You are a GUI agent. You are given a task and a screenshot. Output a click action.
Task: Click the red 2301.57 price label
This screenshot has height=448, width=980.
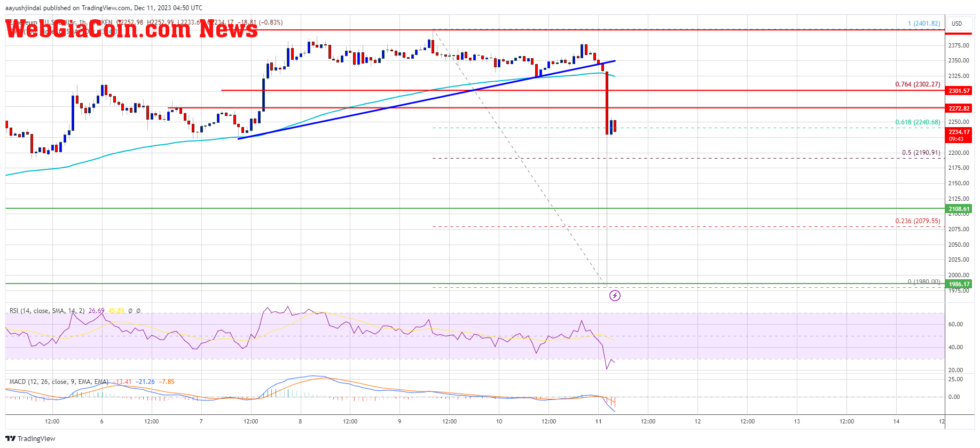[x=959, y=91]
